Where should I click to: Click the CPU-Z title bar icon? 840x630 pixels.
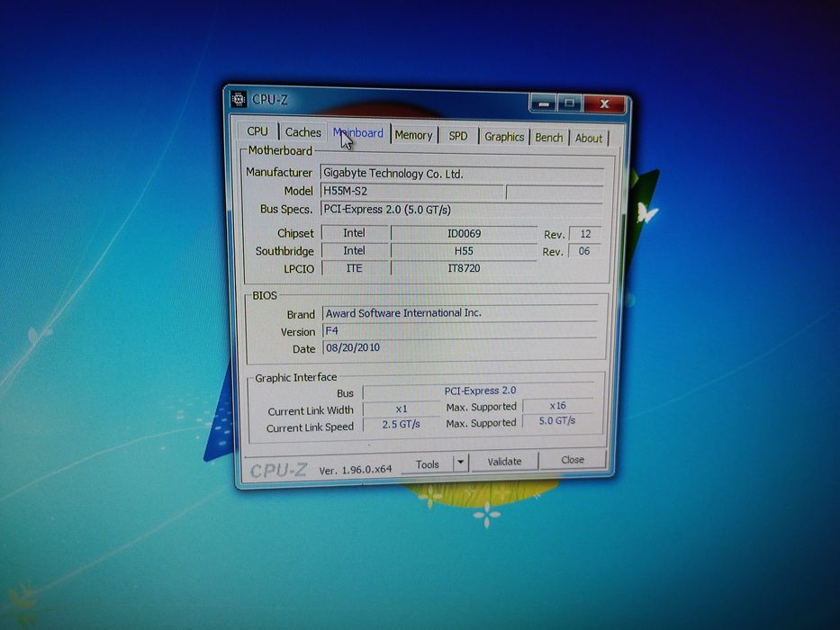point(239,99)
